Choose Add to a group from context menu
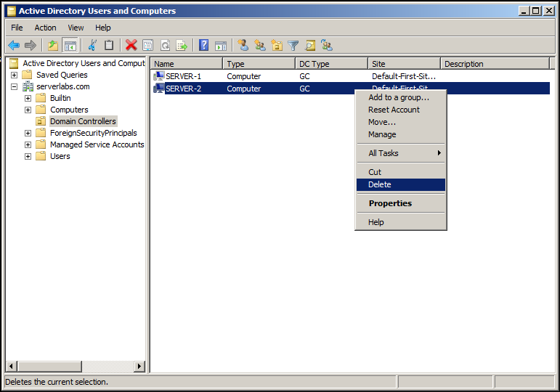 click(401, 97)
